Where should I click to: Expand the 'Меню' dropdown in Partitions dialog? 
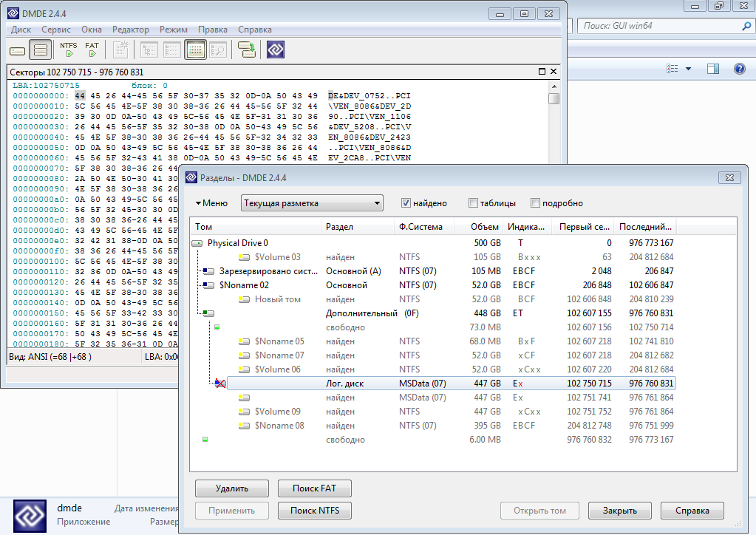(211, 203)
